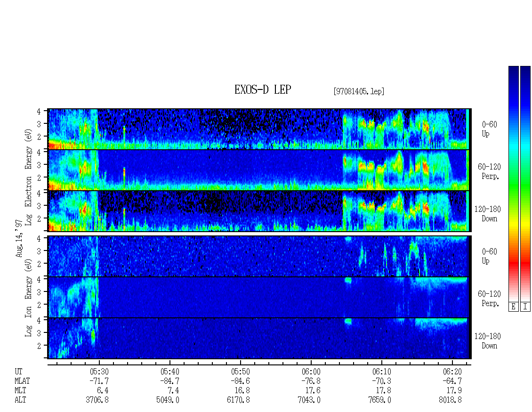The width and height of the screenshot is (532, 412).
Task: Select the Log Ion Energy (eV) axis label
Action: 28,298
